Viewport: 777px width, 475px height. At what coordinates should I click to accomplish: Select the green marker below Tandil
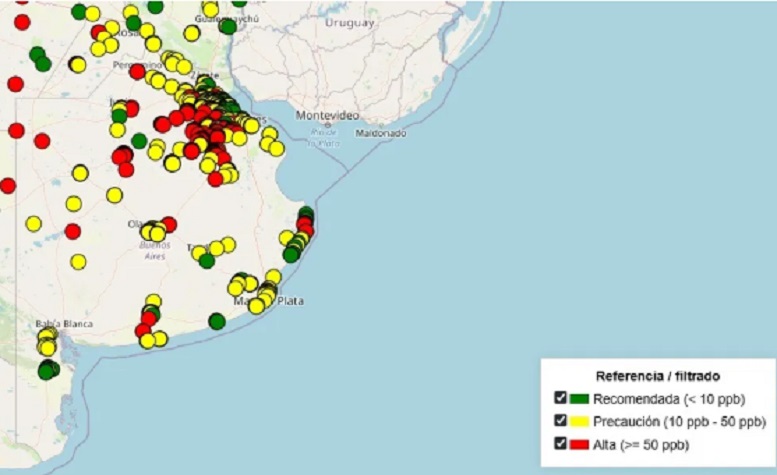point(206,261)
